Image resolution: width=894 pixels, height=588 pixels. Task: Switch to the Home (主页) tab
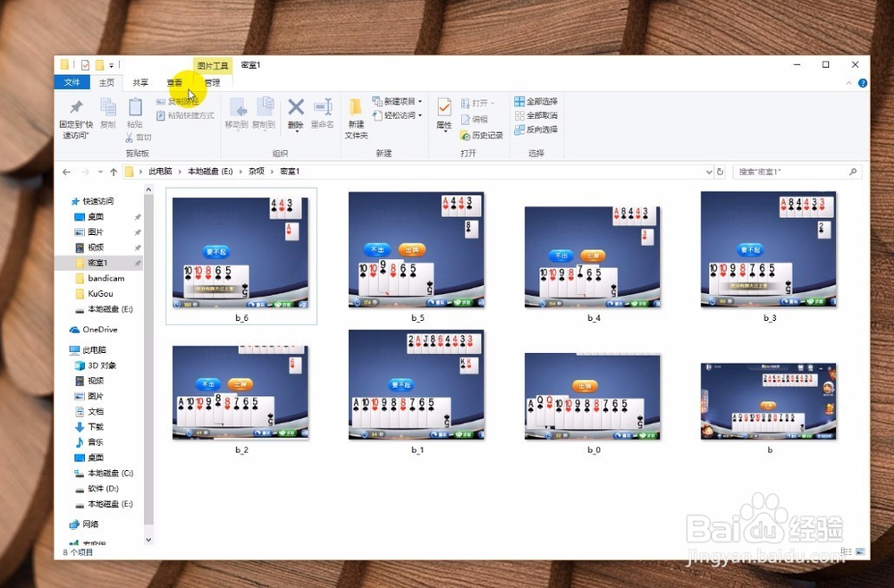point(106,82)
